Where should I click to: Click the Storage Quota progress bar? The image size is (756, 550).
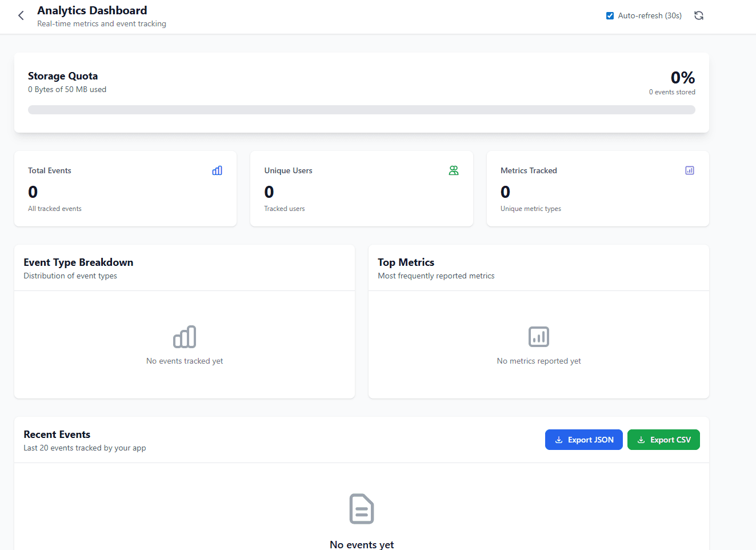pos(361,109)
